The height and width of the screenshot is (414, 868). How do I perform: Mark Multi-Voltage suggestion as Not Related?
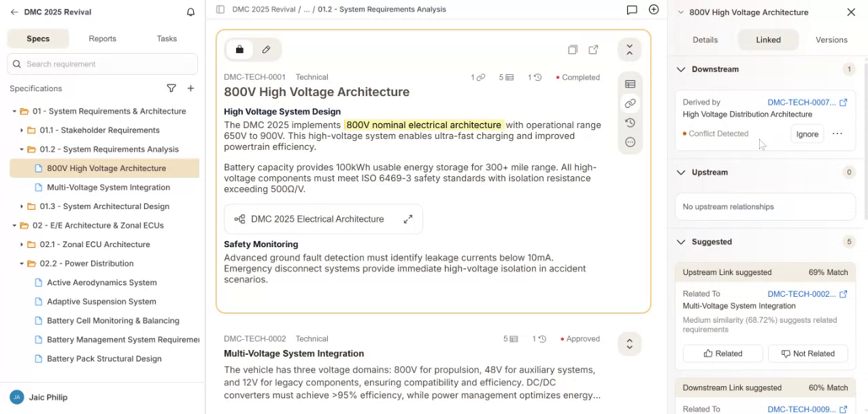click(807, 353)
